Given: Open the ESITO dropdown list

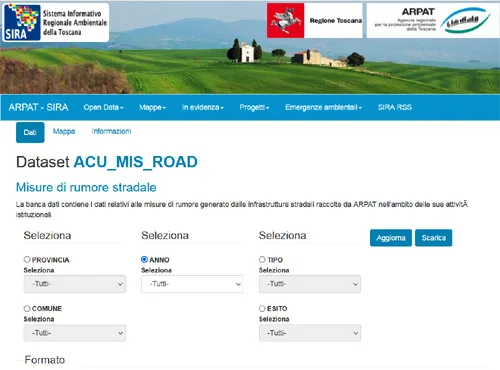Looking at the screenshot, I should 310,333.
